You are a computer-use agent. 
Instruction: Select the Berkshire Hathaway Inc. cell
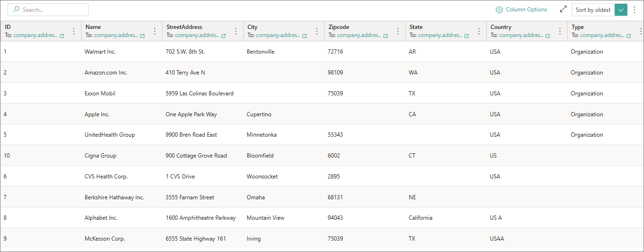click(114, 197)
